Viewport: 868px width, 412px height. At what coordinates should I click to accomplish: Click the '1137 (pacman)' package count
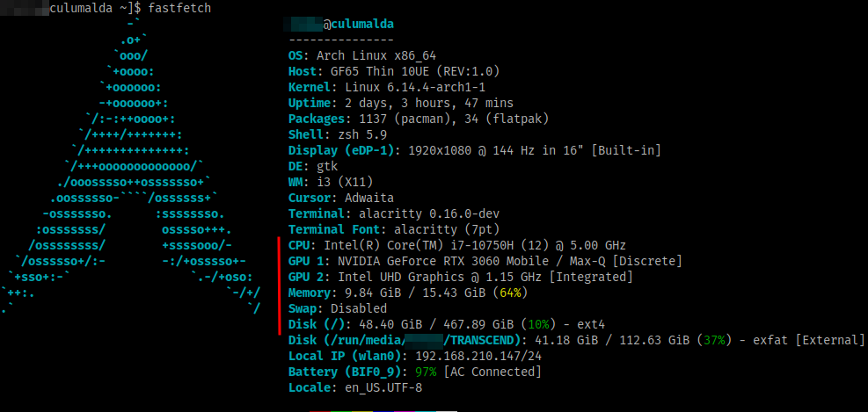pos(405,119)
